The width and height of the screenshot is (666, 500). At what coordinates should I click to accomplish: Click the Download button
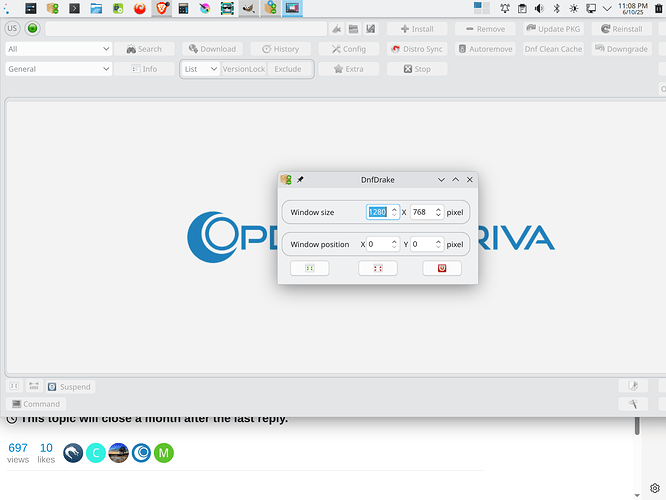point(212,49)
